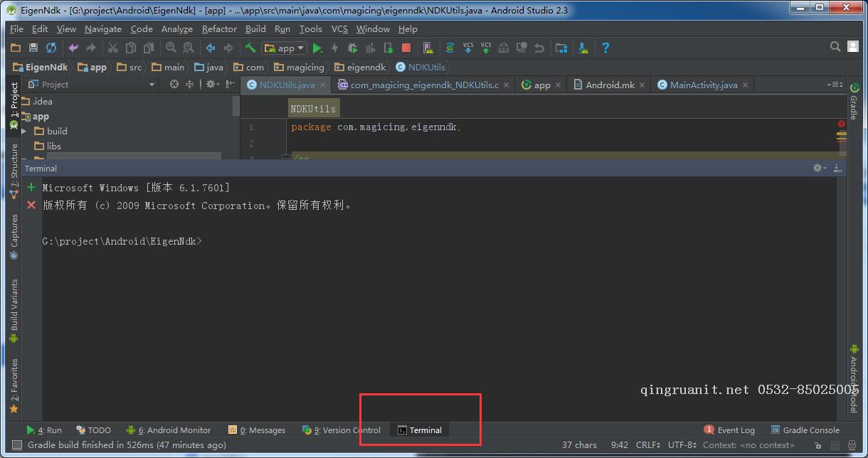Open the TODO tool window

[x=93, y=430]
